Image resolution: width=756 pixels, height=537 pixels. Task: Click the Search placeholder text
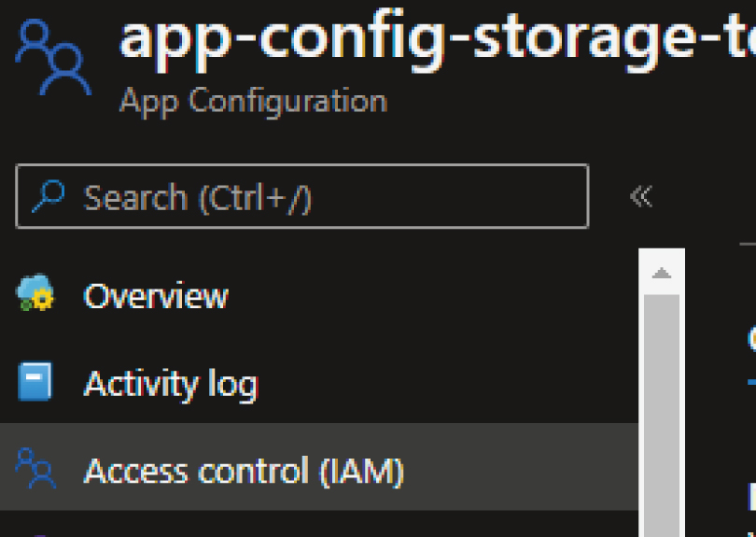198,197
